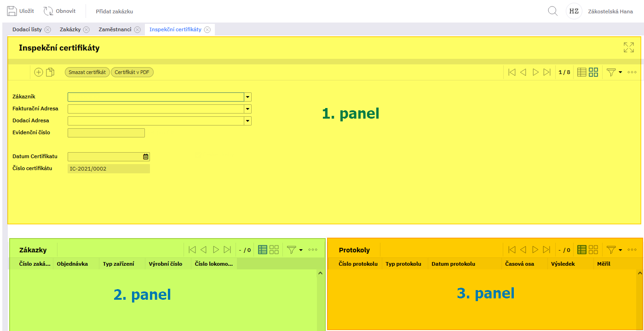Expand Inspekční certifikáty panel to fullscreen
Image resolution: width=644 pixels, height=331 pixels.
pyautogui.click(x=628, y=47)
